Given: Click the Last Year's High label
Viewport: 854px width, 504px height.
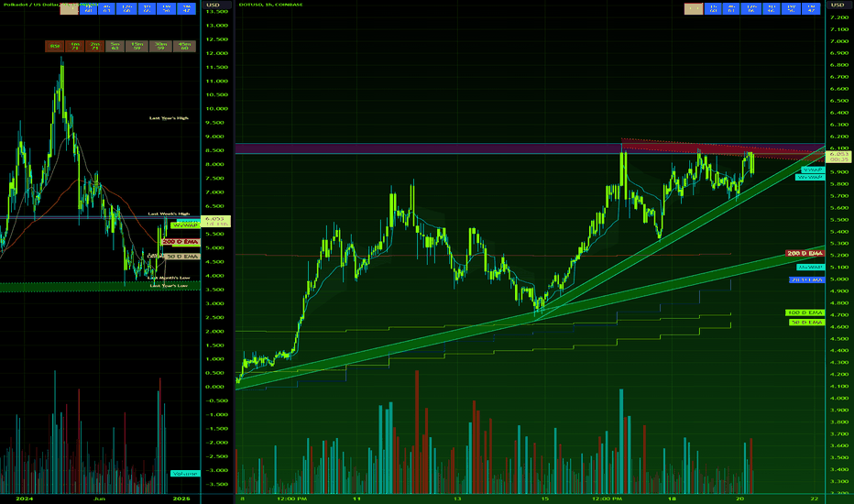Looking at the screenshot, I should click(x=169, y=118).
